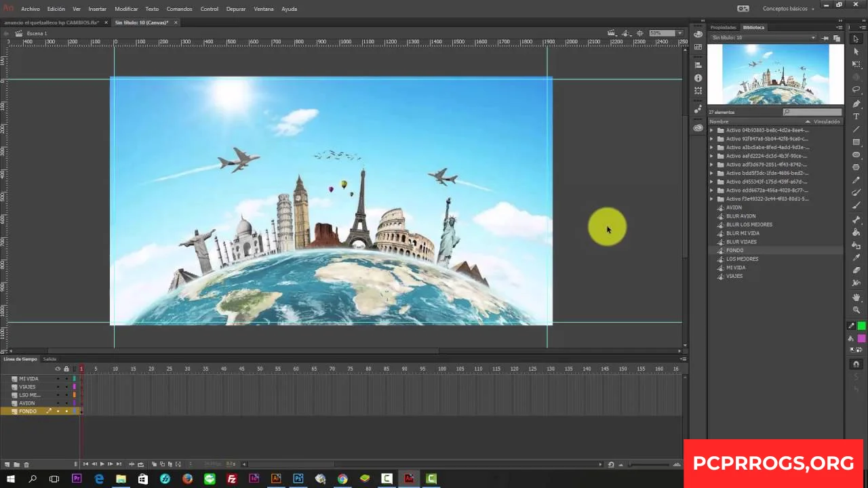The height and width of the screenshot is (488, 868).
Task: Select the Eraser tool
Action: pyautogui.click(x=856, y=270)
